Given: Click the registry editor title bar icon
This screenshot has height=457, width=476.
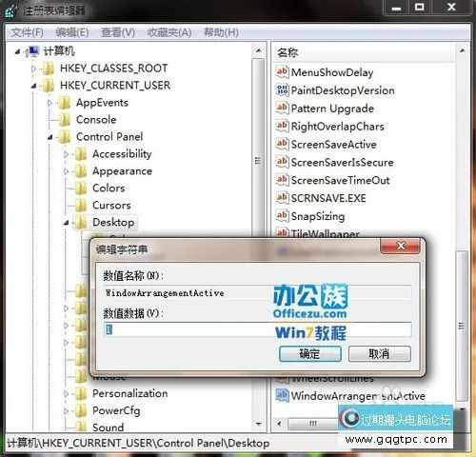Looking at the screenshot, I should (10, 10).
